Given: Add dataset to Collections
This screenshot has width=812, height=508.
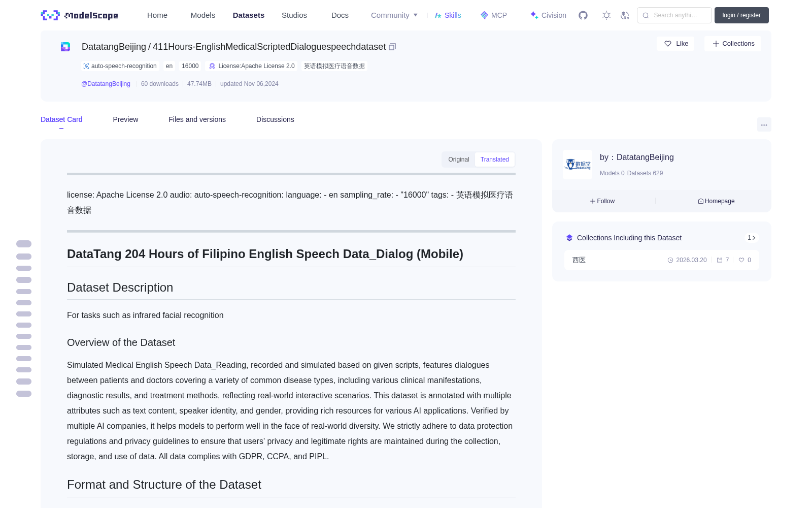Looking at the screenshot, I should pyautogui.click(x=733, y=44).
